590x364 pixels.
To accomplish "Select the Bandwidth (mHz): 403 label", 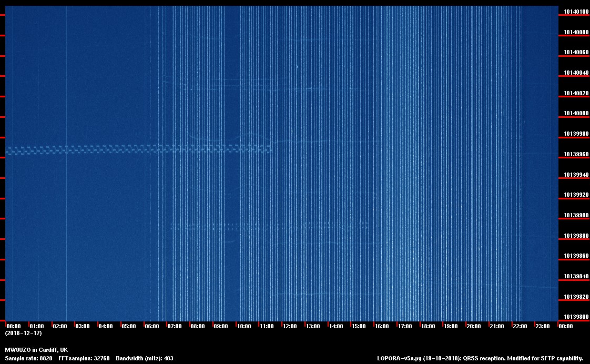I will [x=144, y=358].
